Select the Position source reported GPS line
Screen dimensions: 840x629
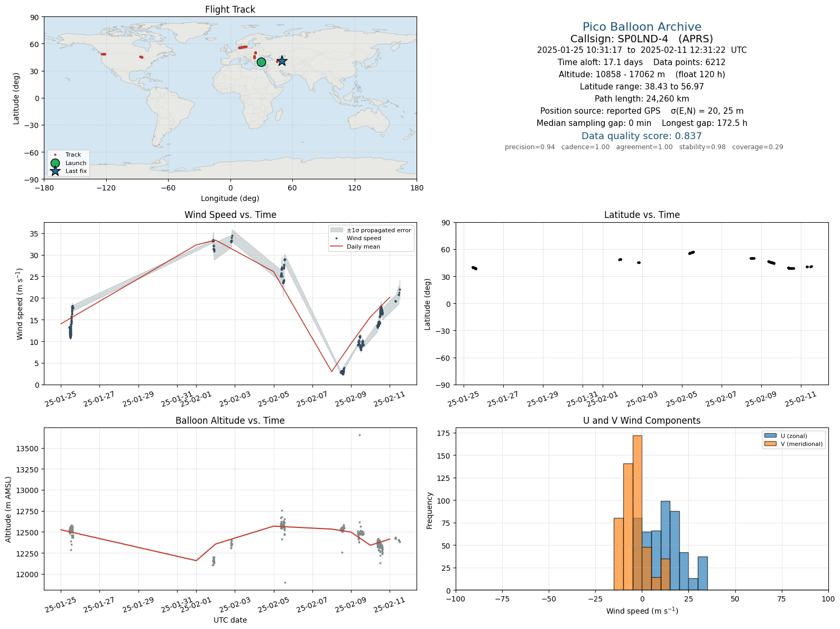[642, 111]
